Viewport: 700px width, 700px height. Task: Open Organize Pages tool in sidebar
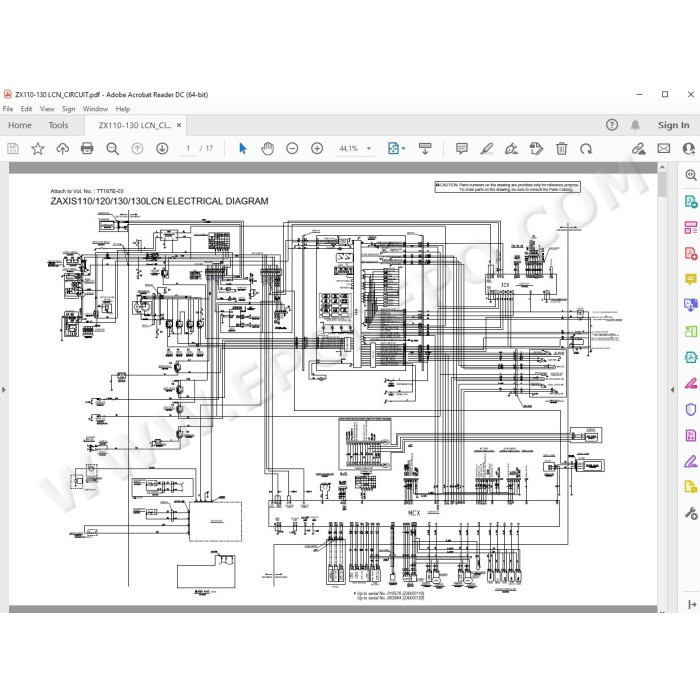(x=691, y=331)
